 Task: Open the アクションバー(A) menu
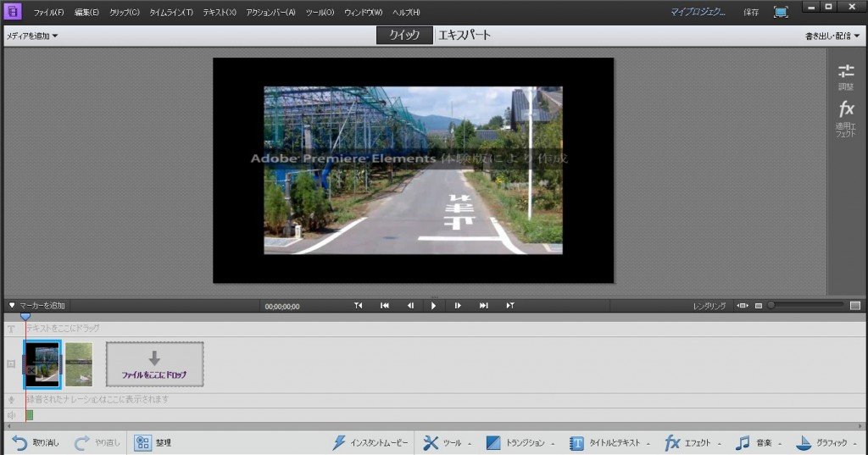pos(270,12)
